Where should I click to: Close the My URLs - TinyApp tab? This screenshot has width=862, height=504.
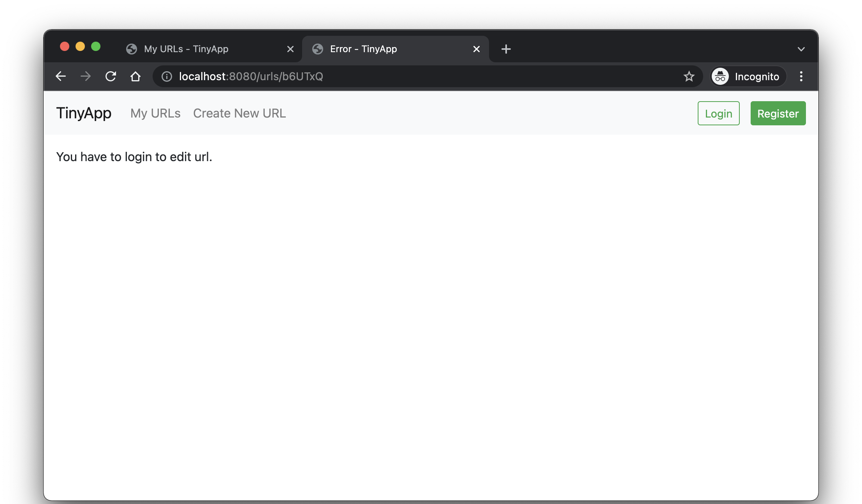coord(290,49)
